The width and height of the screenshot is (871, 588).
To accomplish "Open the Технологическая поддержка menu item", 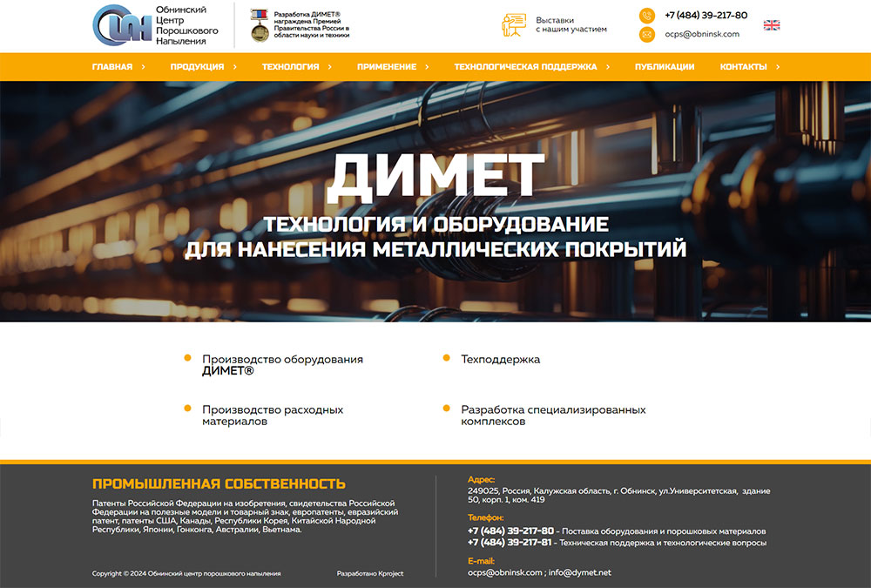I will 525,67.
